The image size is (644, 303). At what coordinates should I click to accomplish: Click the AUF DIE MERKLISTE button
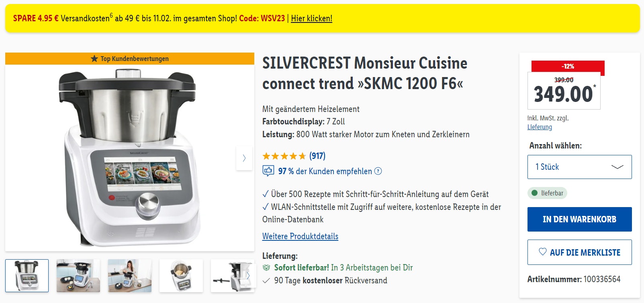579,252
